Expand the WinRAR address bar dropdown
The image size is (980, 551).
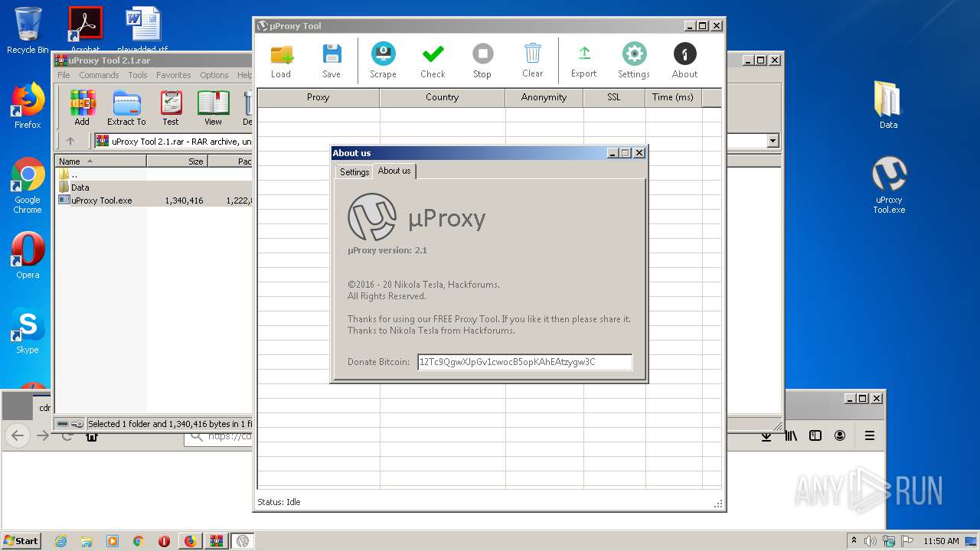[x=773, y=141]
